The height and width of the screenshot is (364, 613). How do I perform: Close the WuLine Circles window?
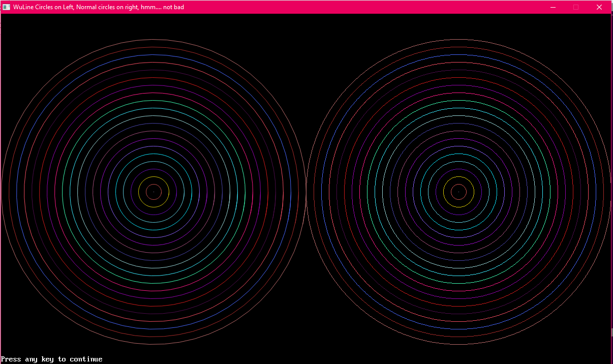[x=599, y=7]
